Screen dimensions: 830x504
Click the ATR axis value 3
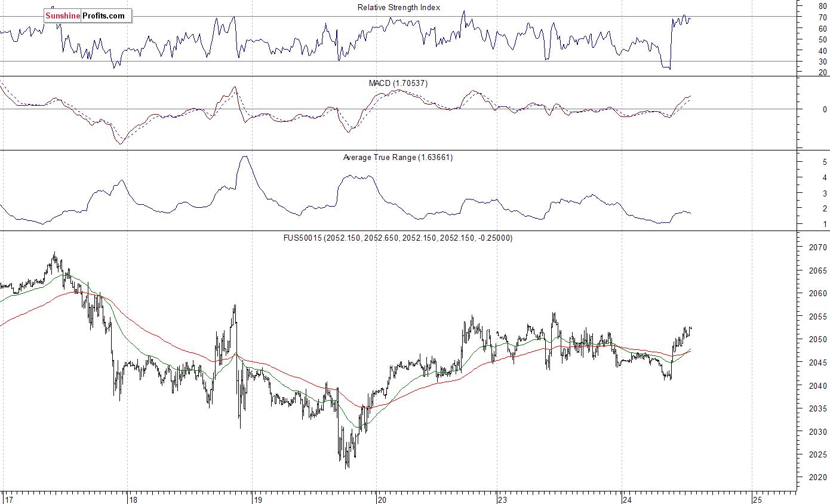(x=825, y=193)
